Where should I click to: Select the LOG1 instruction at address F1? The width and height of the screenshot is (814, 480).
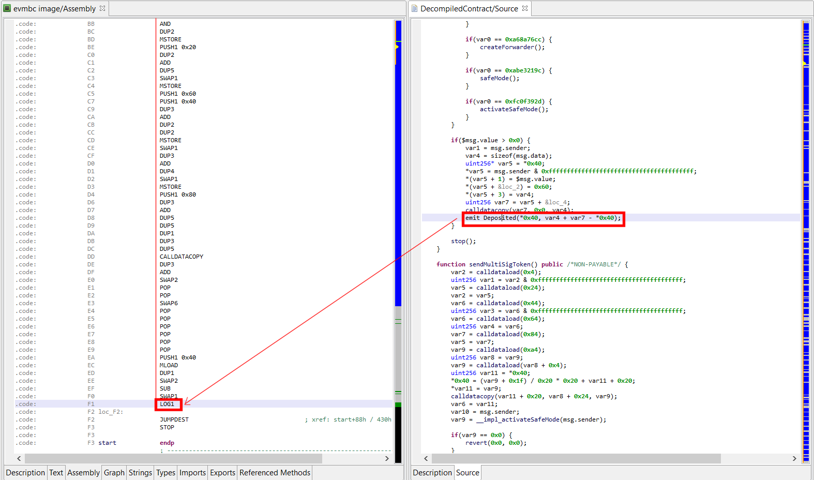point(168,404)
